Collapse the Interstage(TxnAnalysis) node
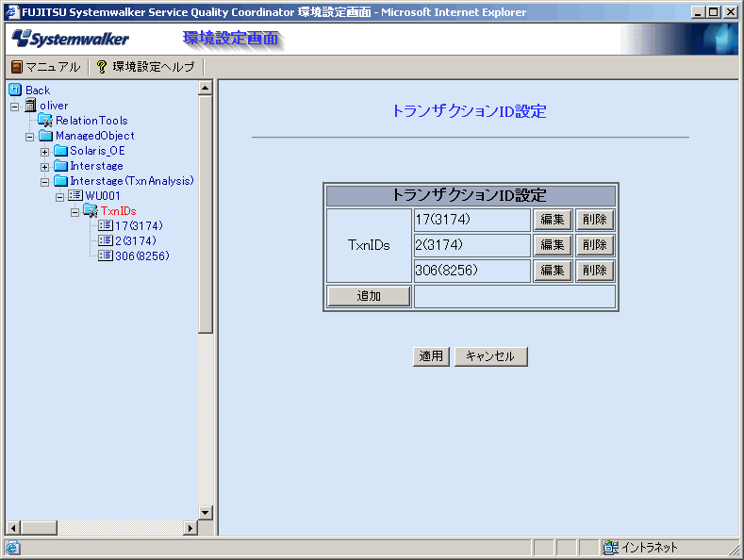This screenshot has height=560, width=744. (x=44, y=182)
